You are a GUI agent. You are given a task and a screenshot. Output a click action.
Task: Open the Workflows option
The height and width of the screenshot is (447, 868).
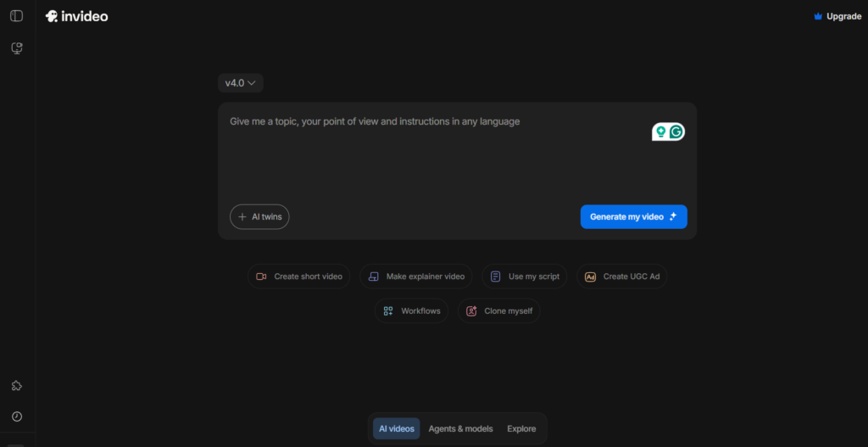[x=412, y=311]
